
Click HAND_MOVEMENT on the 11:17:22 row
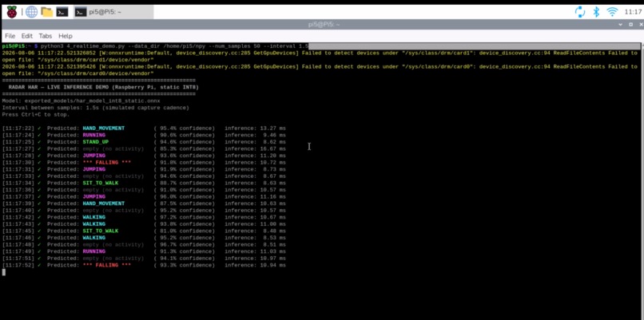click(x=104, y=128)
